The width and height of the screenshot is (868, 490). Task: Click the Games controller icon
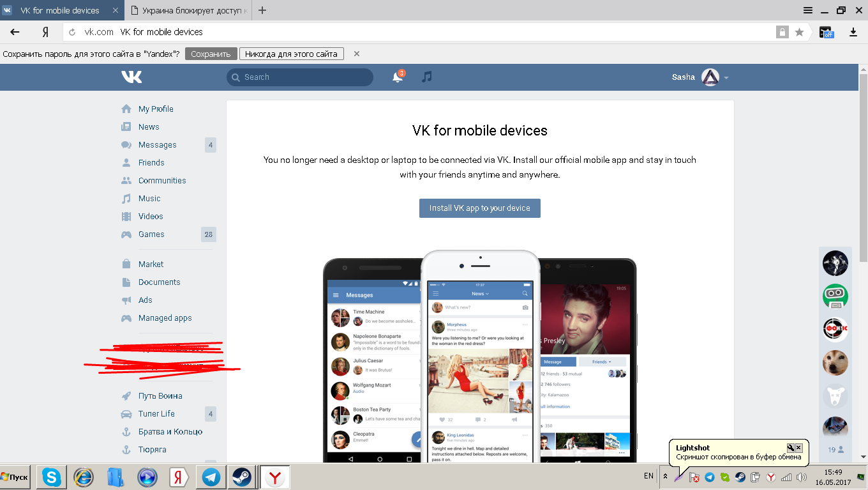point(126,234)
